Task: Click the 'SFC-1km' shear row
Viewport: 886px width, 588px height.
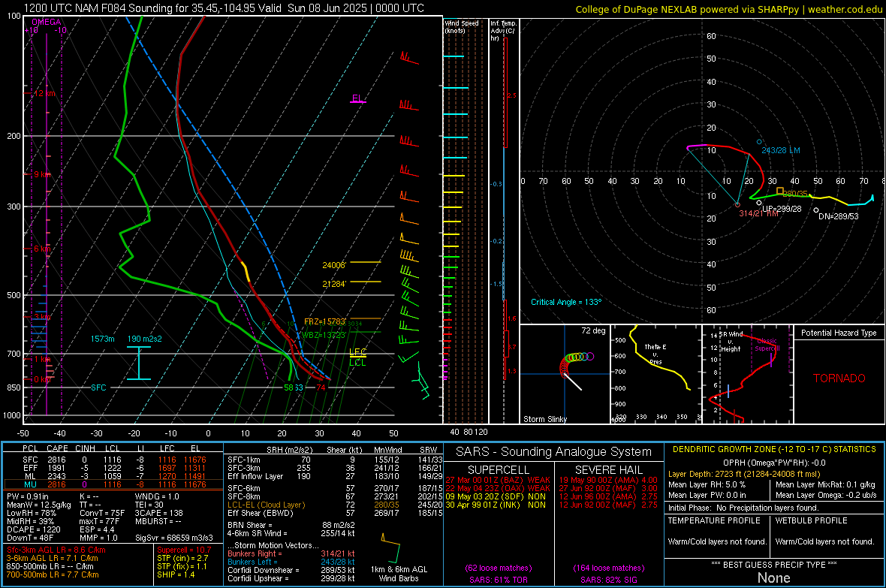Action: 335,460
